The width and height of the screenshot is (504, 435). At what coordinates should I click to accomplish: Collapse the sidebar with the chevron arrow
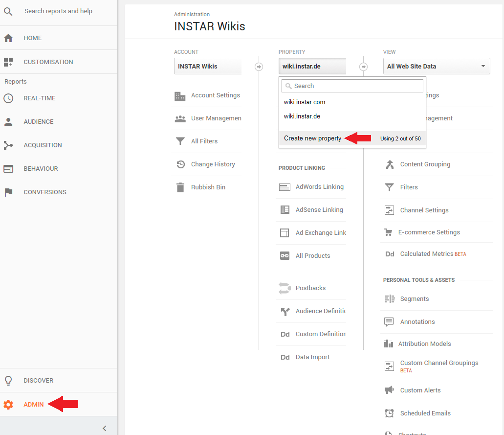(105, 428)
